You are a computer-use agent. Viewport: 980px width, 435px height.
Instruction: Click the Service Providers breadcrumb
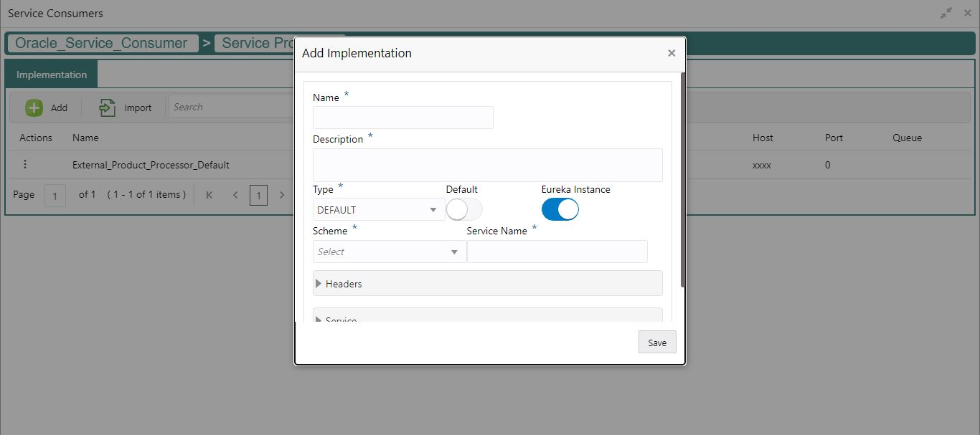pyautogui.click(x=255, y=43)
